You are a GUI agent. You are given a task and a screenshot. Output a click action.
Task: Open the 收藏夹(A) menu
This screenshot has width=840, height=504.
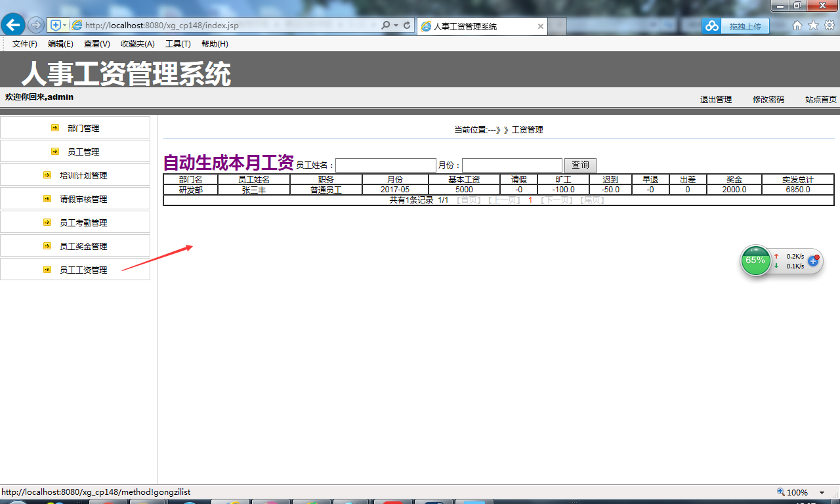138,44
